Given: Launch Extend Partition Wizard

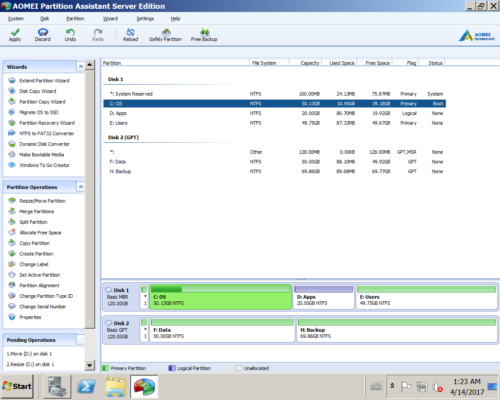Looking at the screenshot, I should (39, 81).
